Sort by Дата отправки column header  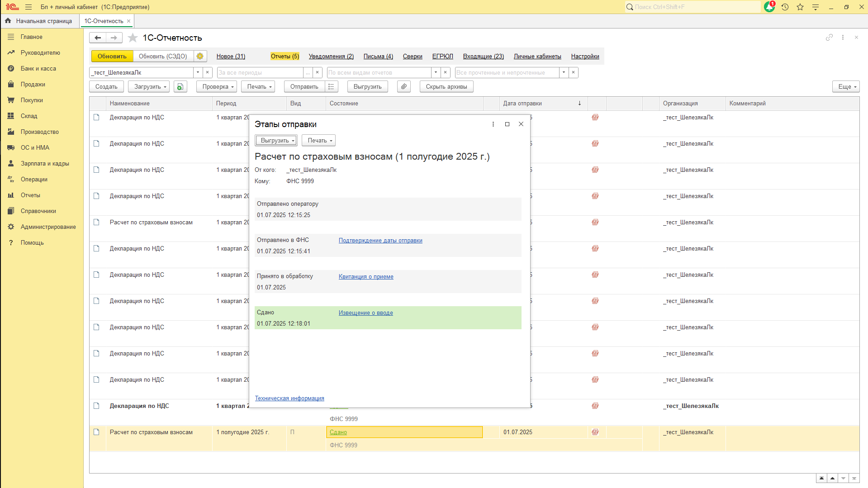(543, 104)
